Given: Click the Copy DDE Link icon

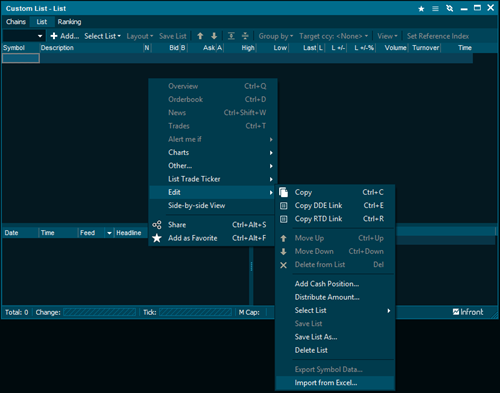Looking at the screenshot, I should tap(283, 206).
